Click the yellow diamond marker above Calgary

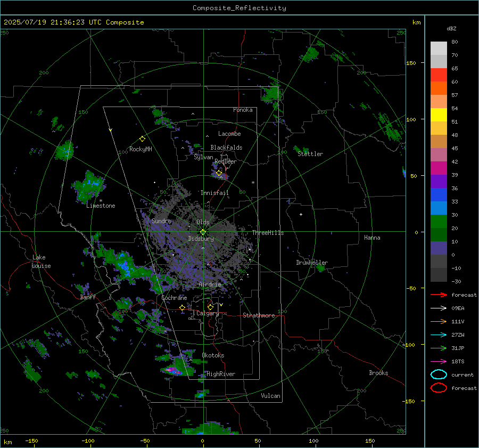point(210,307)
